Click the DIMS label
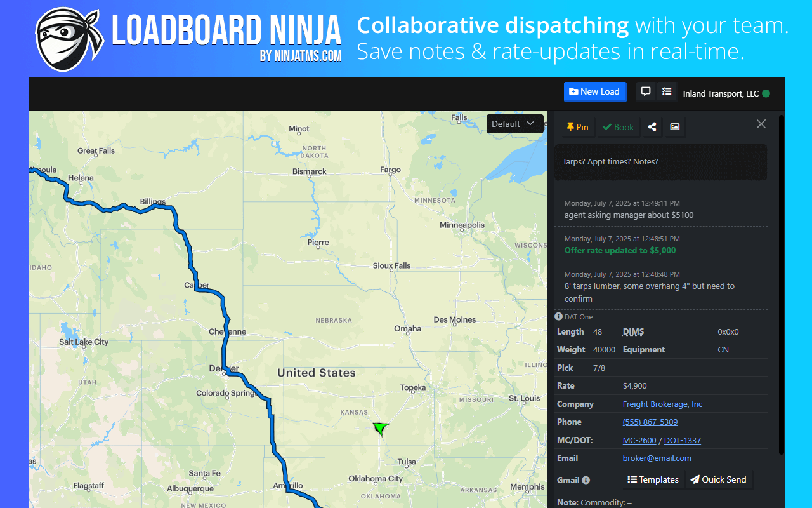The width and height of the screenshot is (812, 508). click(633, 332)
